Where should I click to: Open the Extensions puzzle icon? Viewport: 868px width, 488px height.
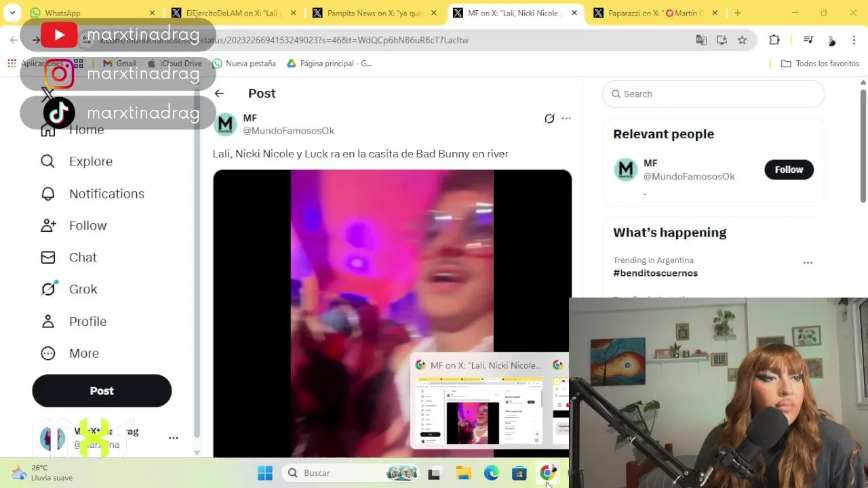click(x=774, y=40)
